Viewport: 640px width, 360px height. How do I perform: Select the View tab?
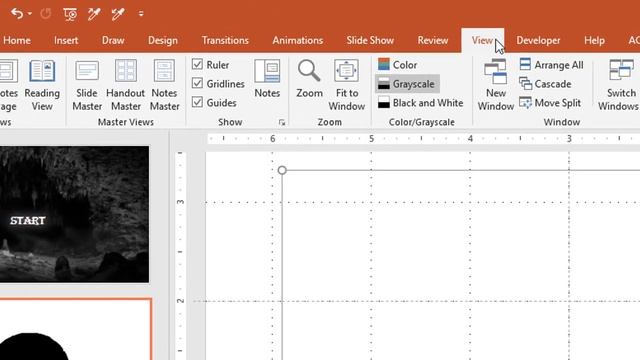pos(482,40)
